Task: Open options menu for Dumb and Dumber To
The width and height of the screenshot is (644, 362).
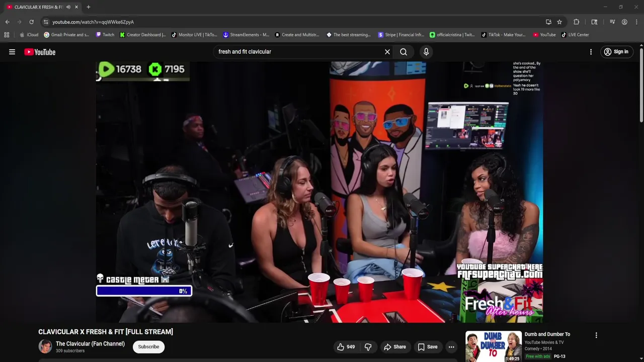Action: point(596,335)
